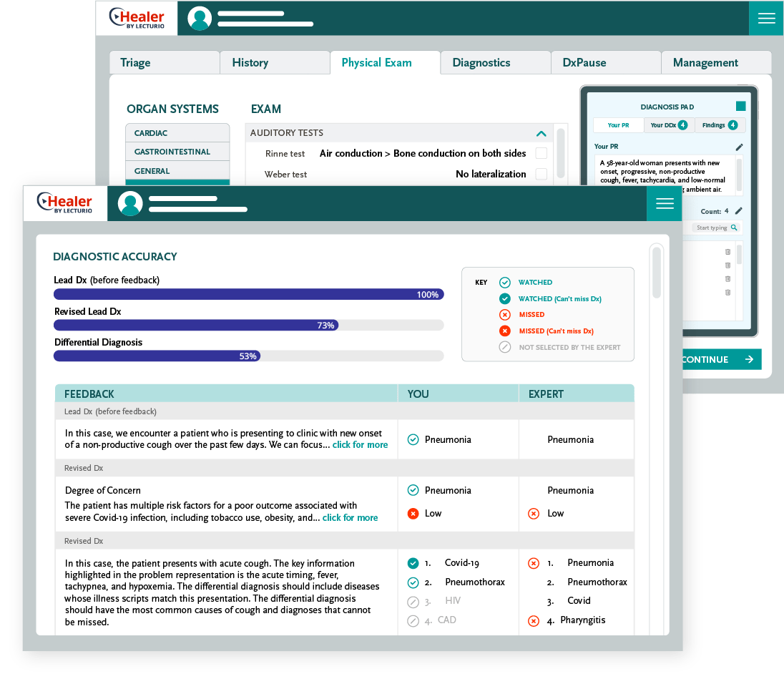This screenshot has width=784, height=679.
Task: Collapse the Auditory Tests section chevron
Action: point(541,133)
